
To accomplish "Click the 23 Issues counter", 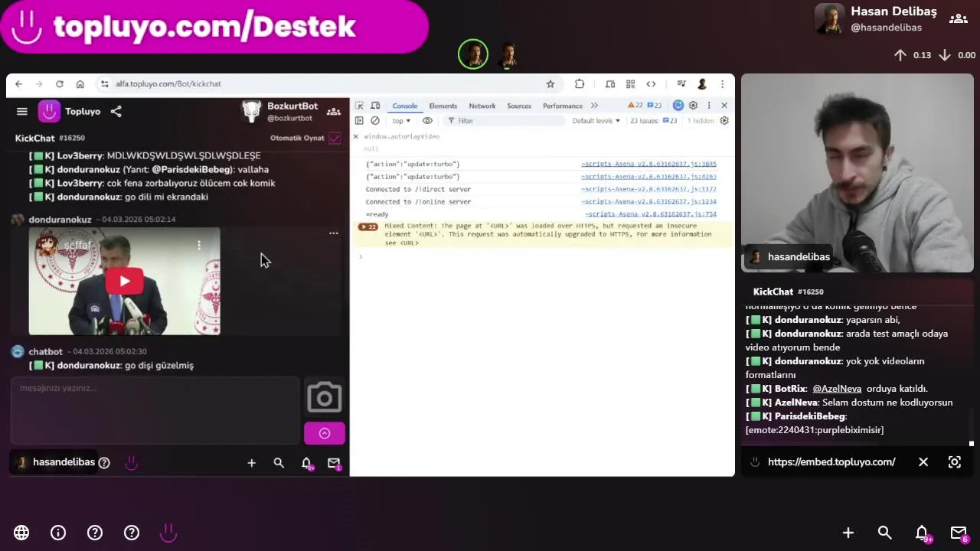I will 653,121.
